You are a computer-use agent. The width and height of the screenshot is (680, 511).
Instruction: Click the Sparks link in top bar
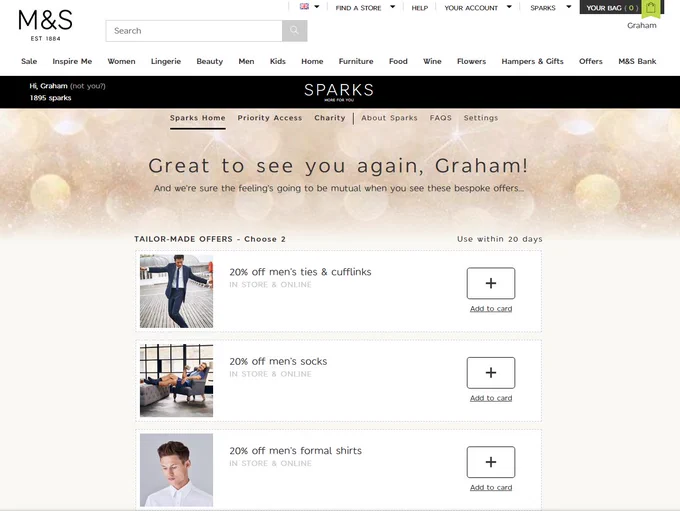pyautogui.click(x=543, y=8)
